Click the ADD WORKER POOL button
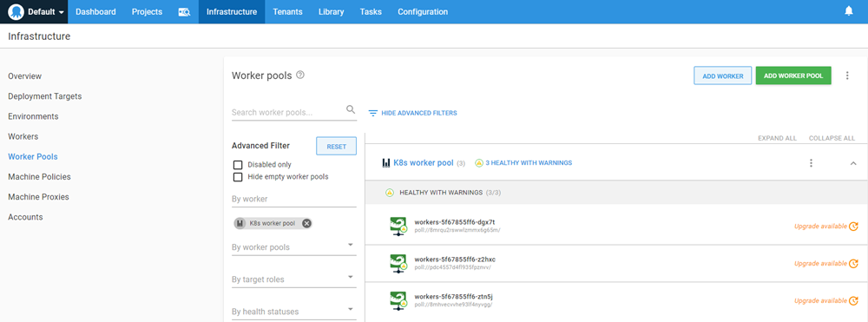The height and width of the screenshot is (322, 868). (793, 76)
